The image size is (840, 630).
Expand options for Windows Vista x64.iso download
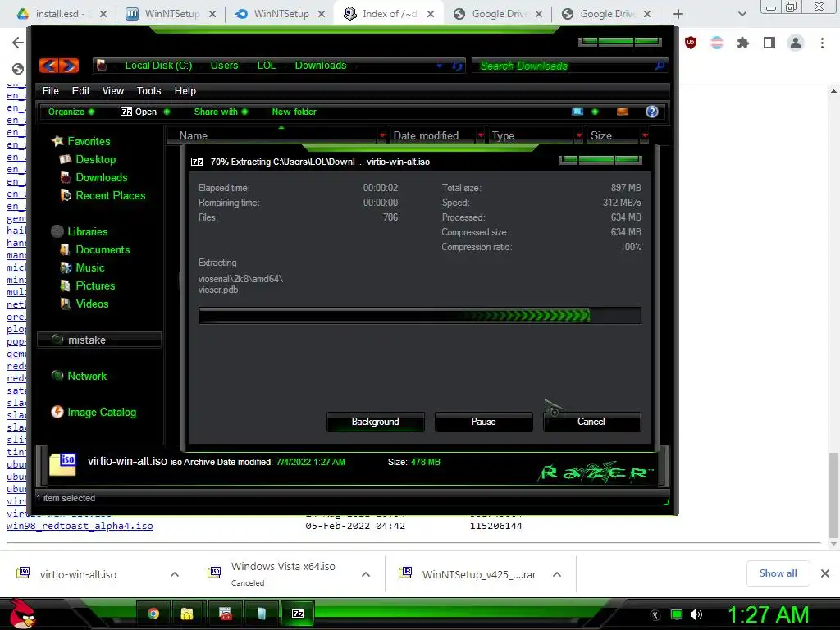click(366, 574)
